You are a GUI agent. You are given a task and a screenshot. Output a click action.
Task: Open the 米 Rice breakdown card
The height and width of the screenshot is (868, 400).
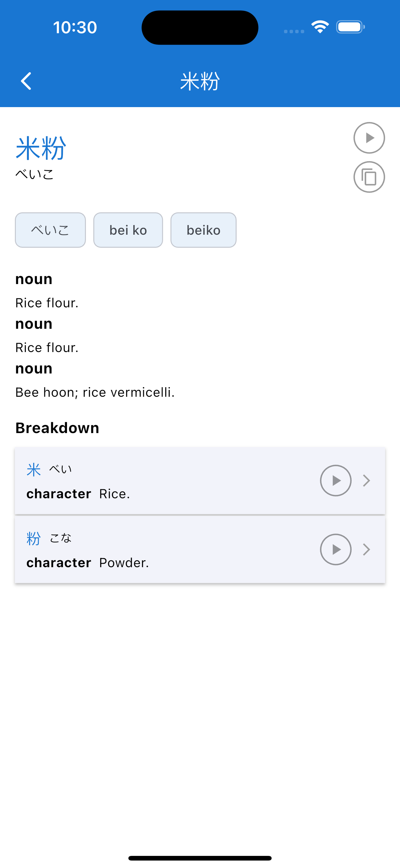[200, 481]
